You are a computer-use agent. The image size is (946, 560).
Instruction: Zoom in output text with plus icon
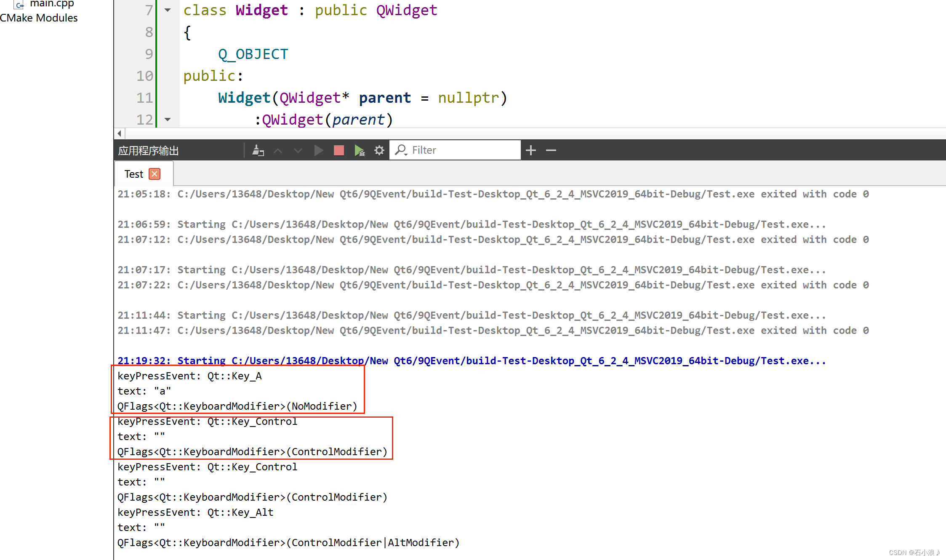(x=531, y=150)
